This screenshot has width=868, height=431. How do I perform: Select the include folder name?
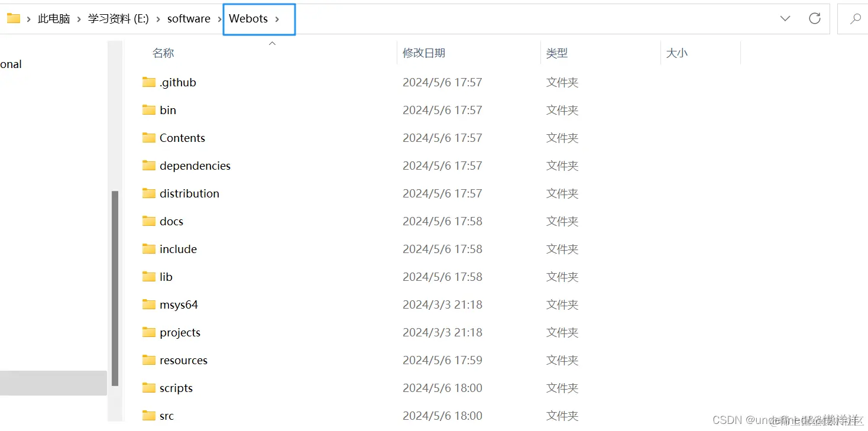point(178,249)
